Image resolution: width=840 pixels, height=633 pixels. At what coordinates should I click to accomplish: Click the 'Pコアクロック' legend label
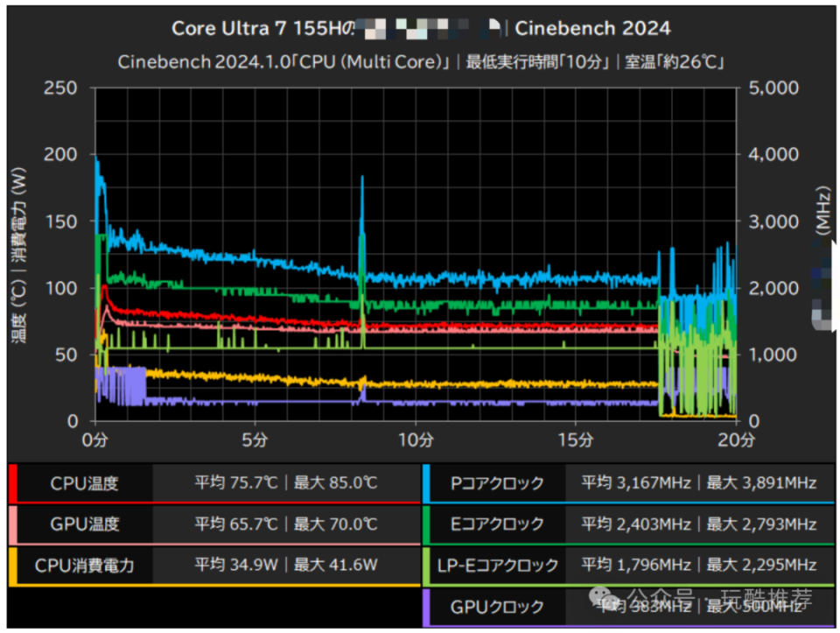coord(497,483)
